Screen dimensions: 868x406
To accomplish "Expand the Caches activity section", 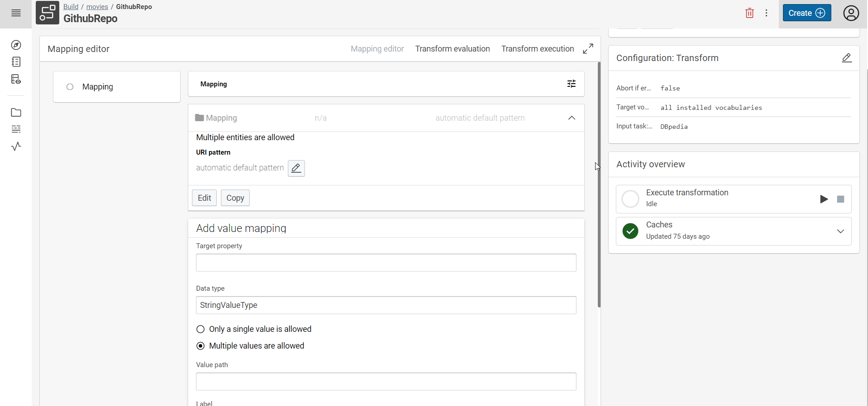I will [x=840, y=231].
